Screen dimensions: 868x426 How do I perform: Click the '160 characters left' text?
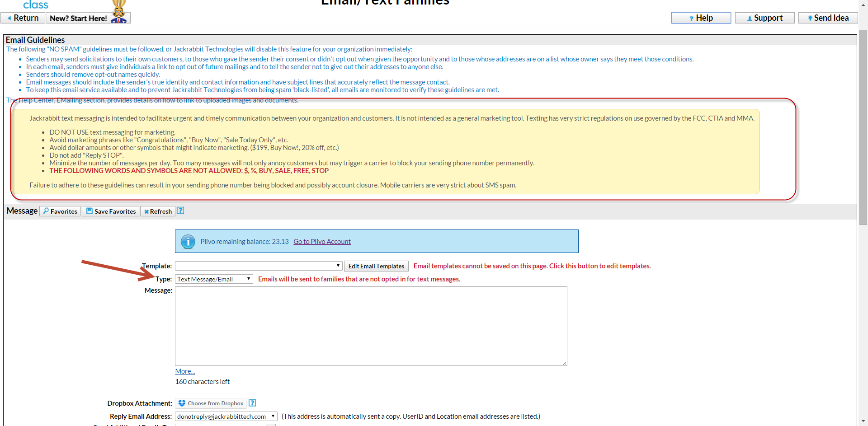point(203,382)
